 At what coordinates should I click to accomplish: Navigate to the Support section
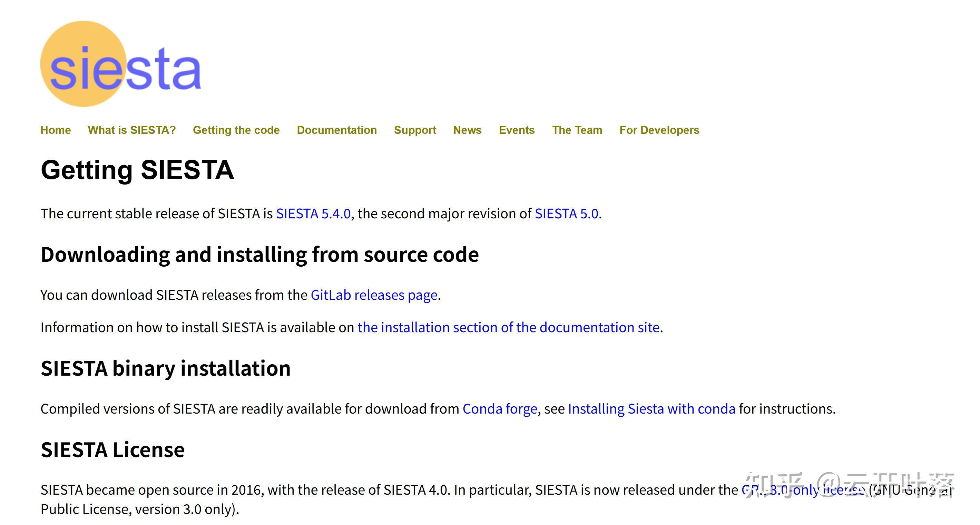[415, 130]
